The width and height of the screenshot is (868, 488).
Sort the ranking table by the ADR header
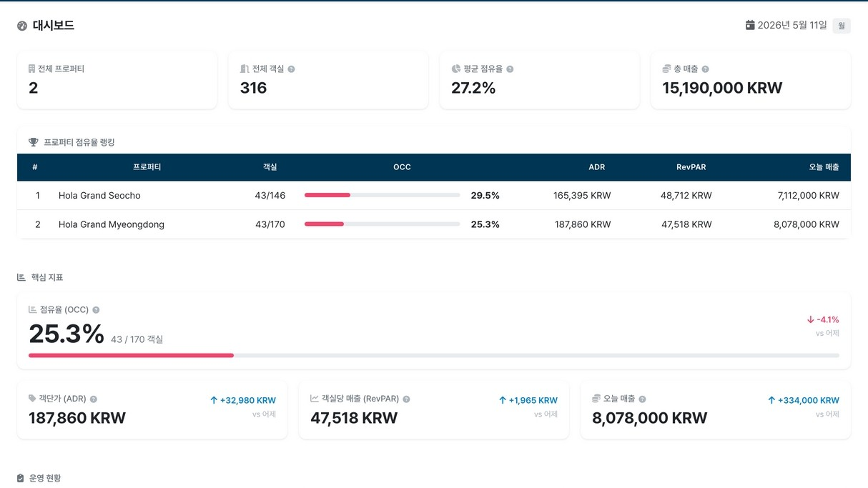pos(597,167)
